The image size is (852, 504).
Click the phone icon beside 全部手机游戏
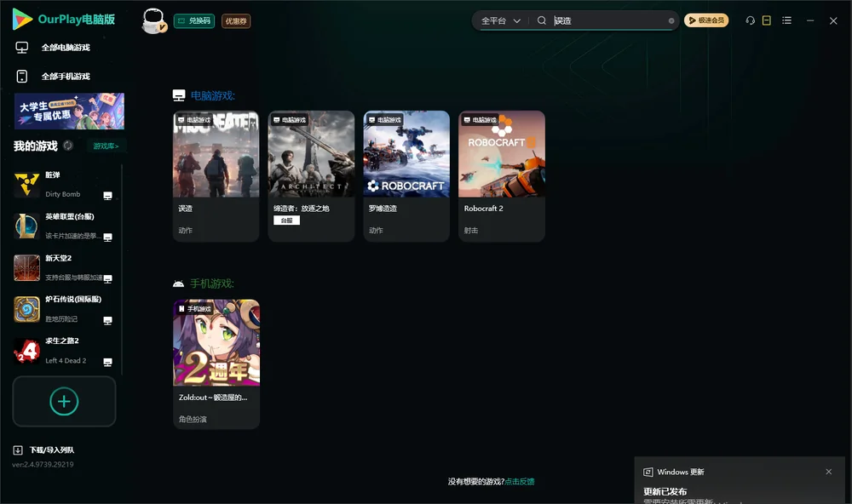pyautogui.click(x=22, y=76)
